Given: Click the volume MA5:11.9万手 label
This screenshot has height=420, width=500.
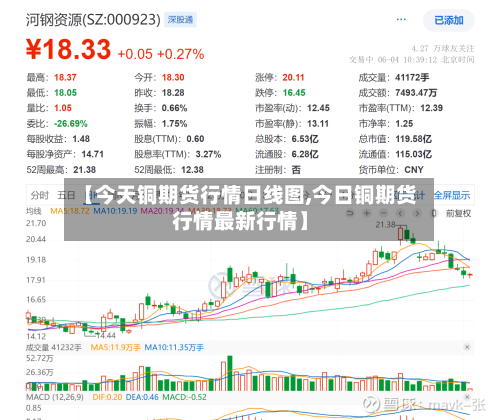Looking at the screenshot, I should pyautogui.click(x=115, y=347).
